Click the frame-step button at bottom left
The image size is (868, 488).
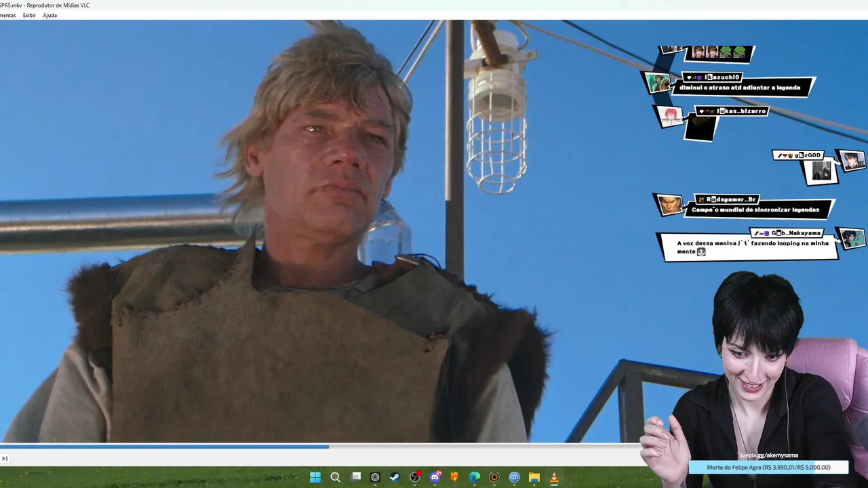pos(5,459)
